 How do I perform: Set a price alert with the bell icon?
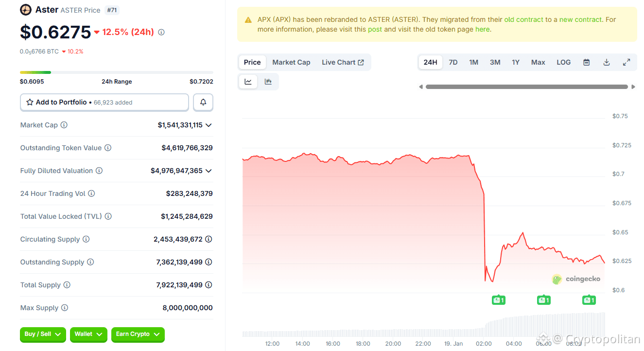point(203,102)
